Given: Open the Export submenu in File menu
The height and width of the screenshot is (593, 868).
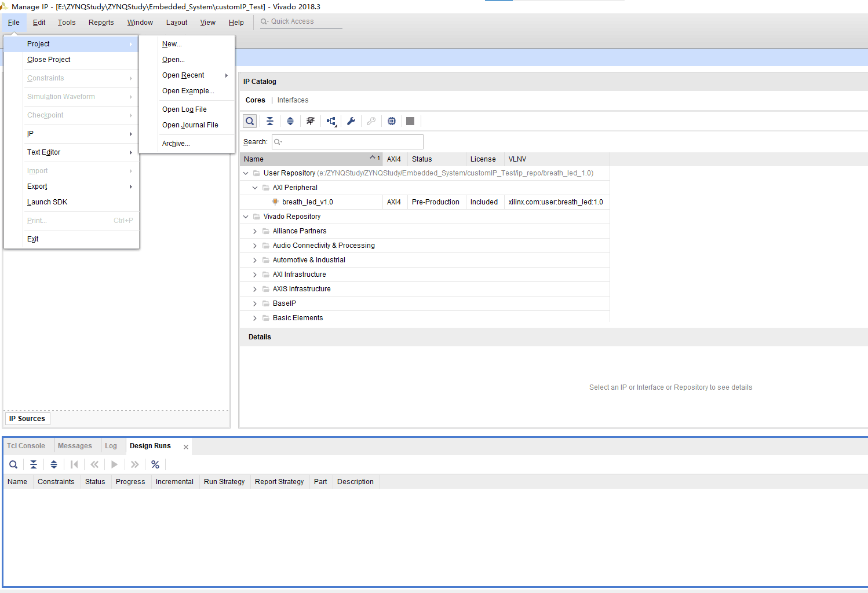Looking at the screenshot, I should 71,186.
